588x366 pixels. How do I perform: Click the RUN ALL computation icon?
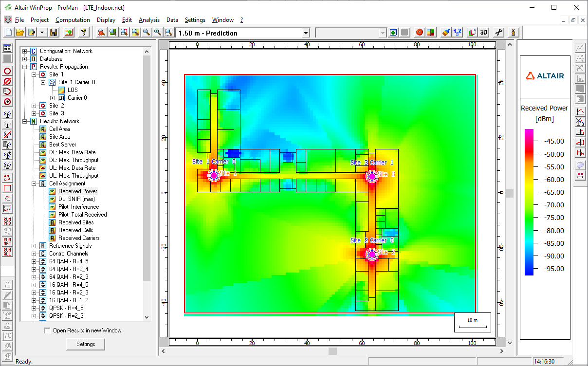(x=7, y=252)
